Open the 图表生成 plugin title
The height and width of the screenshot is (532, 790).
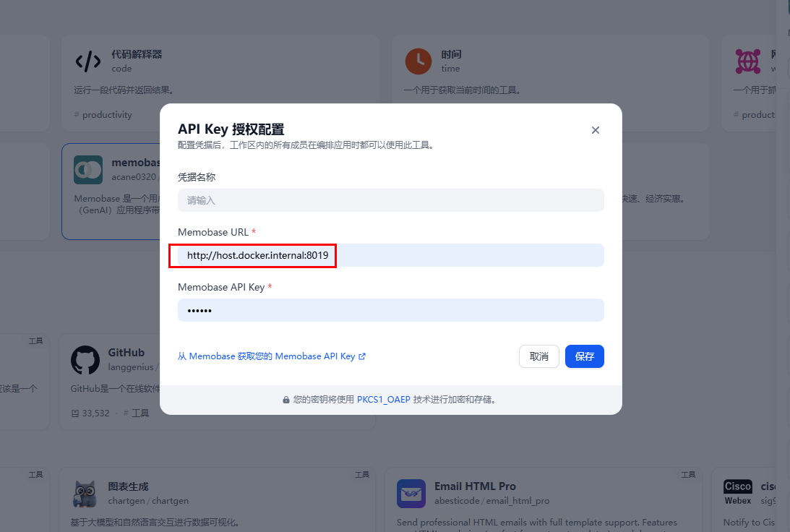pos(128,486)
